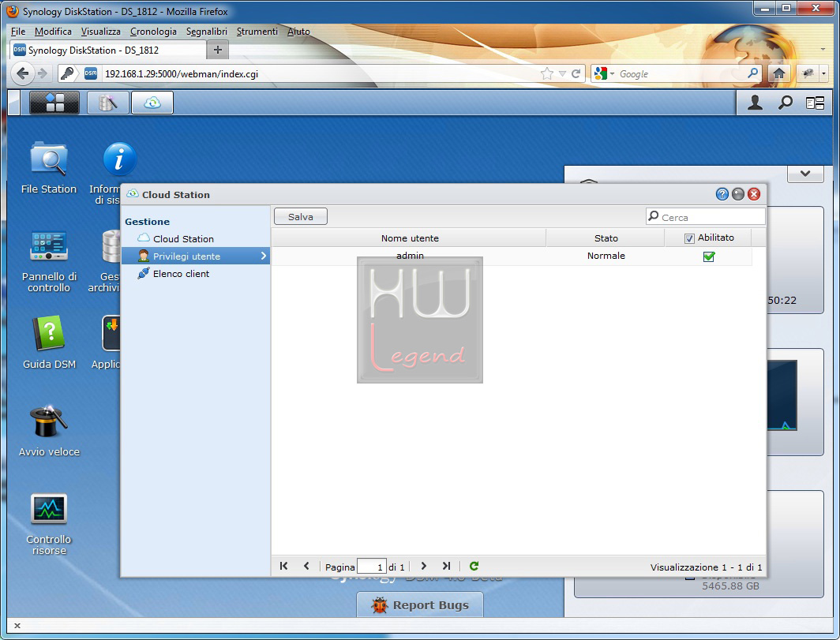840x640 pixels.
Task: Open a new Firefox tab
Action: click(x=218, y=51)
